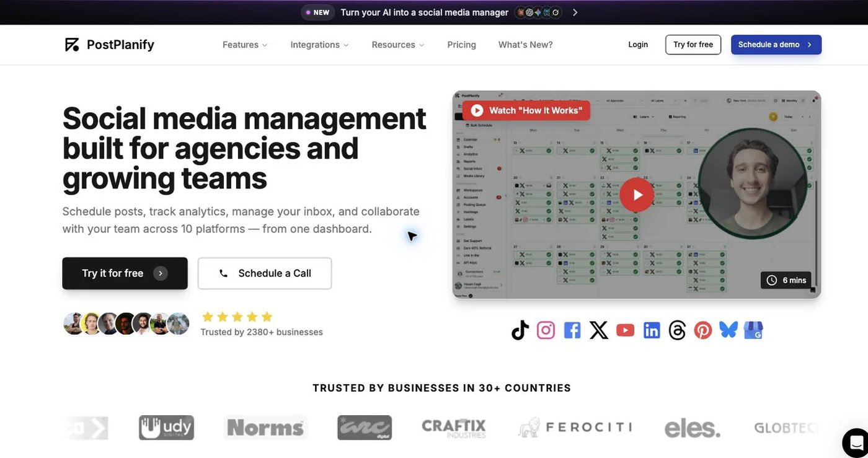Click the 6 mins duration badge
This screenshot has height=458, width=868.
click(x=786, y=280)
